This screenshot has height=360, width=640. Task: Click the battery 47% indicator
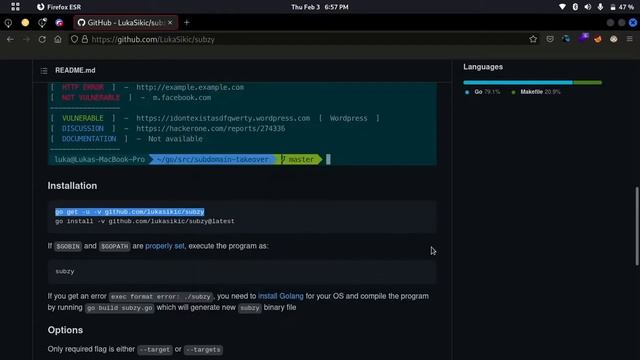(622, 7)
